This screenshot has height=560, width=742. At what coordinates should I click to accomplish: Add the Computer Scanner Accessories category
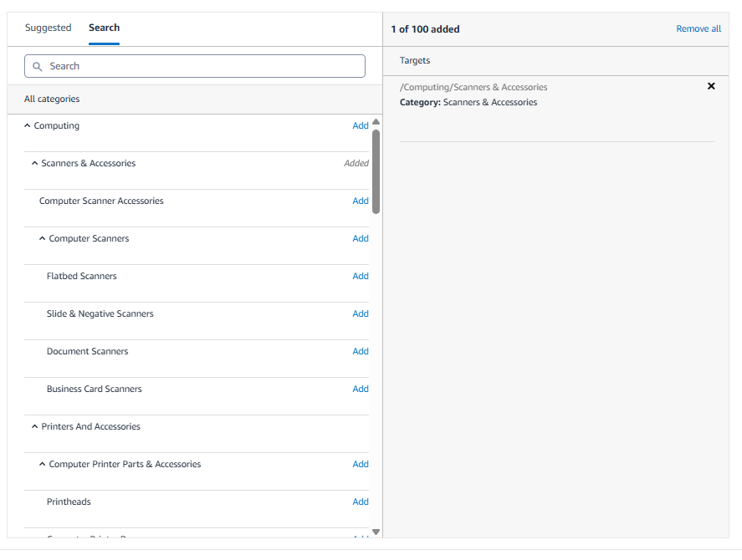tap(360, 201)
